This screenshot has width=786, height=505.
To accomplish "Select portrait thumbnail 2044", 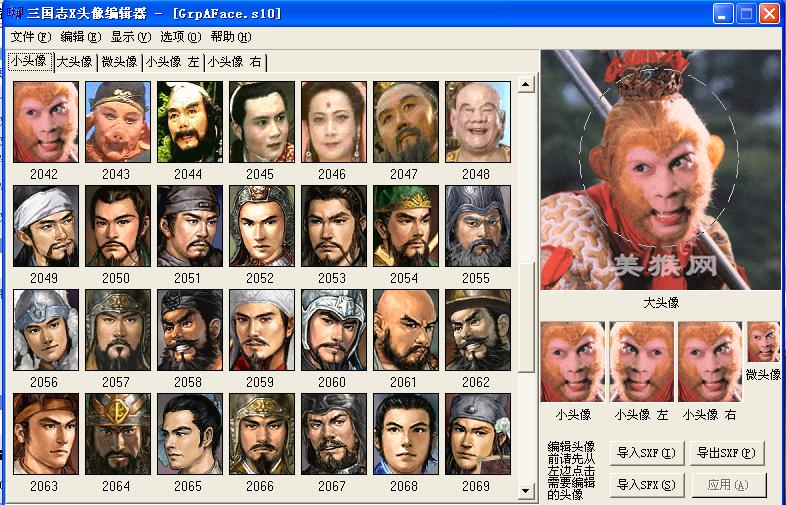I will pyautogui.click(x=190, y=122).
